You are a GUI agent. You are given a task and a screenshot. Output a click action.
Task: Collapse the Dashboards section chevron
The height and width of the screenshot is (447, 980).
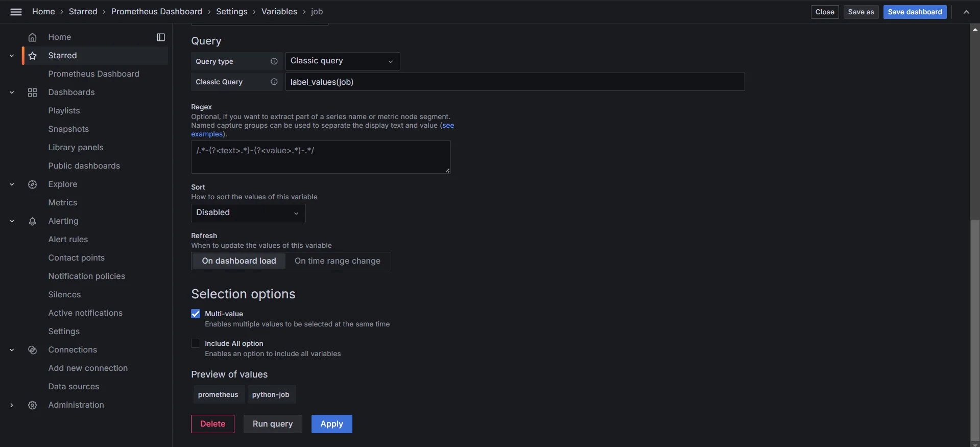[12, 92]
